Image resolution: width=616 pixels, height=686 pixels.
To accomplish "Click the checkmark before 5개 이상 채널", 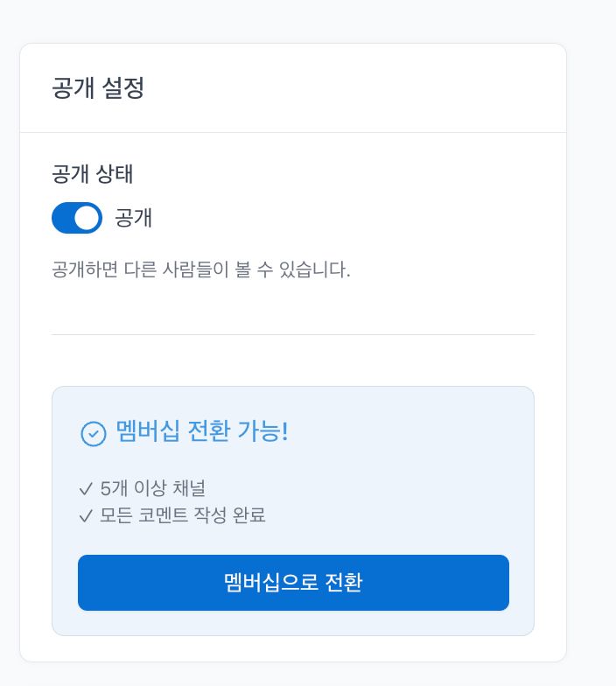I will (86, 489).
